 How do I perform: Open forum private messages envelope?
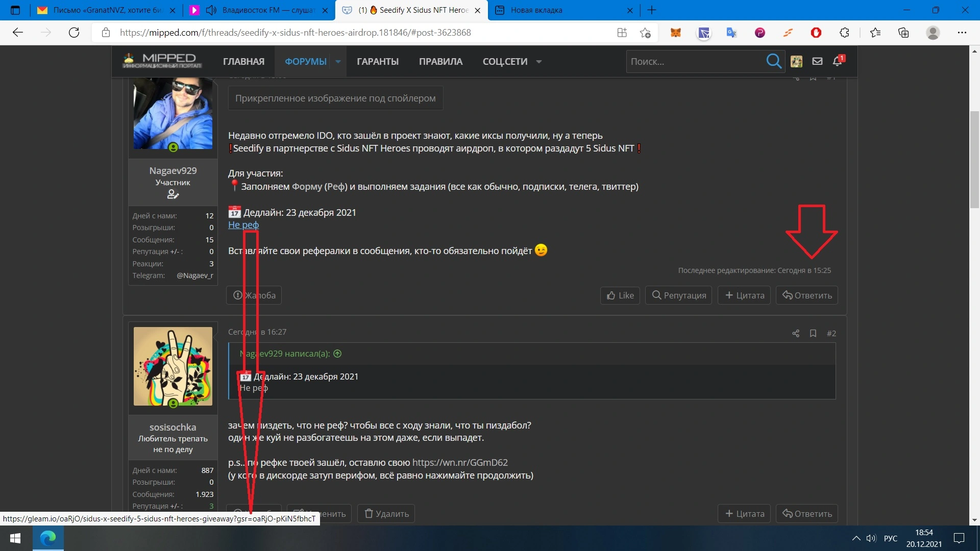pyautogui.click(x=817, y=61)
